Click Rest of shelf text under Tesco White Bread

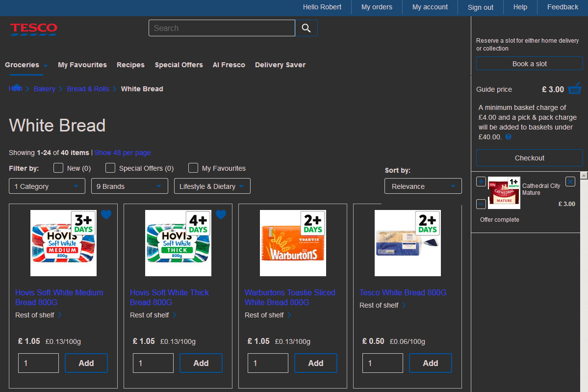pyautogui.click(x=379, y=305)
